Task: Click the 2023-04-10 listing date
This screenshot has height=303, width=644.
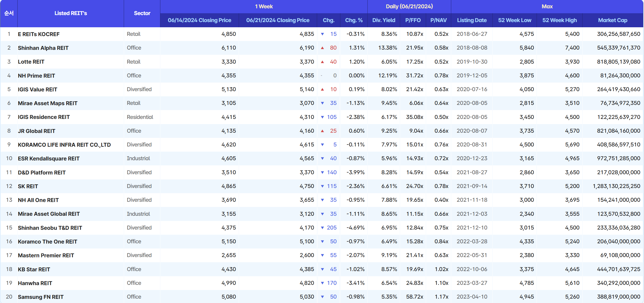Action: pos(472,297)
